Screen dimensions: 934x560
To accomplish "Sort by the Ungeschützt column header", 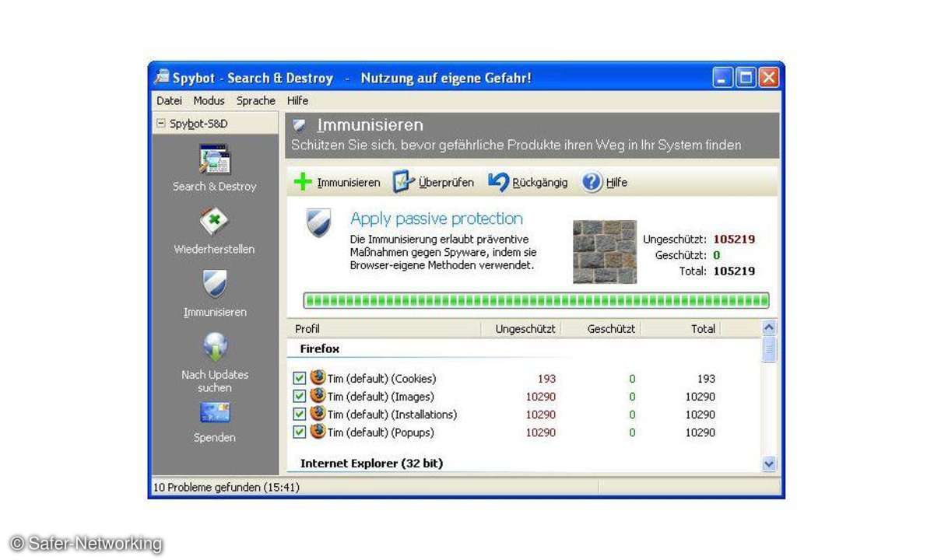I will [x=521, y=329].
